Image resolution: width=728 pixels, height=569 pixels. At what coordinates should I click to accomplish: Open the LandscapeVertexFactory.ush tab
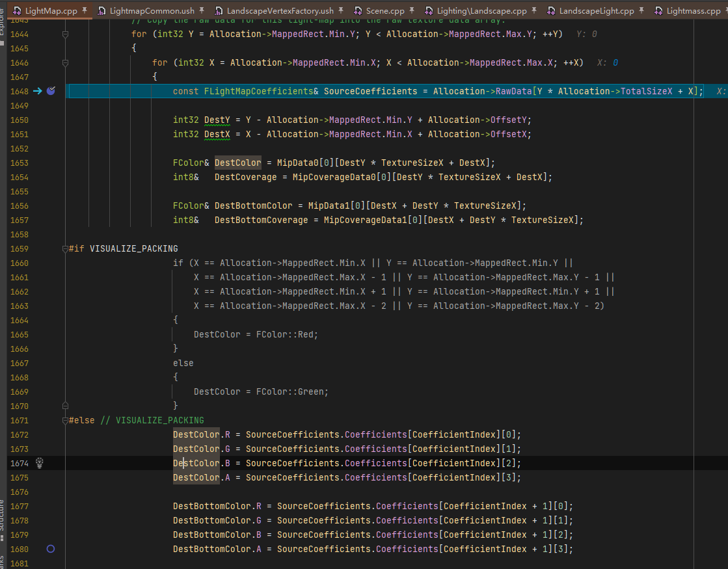(x=280, y=10)
